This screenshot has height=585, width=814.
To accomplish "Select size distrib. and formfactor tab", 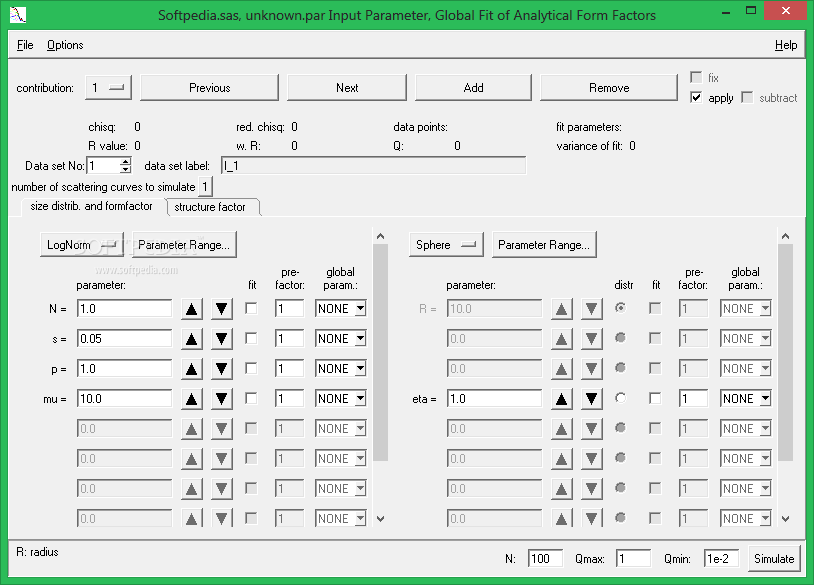I will (91, 206).
